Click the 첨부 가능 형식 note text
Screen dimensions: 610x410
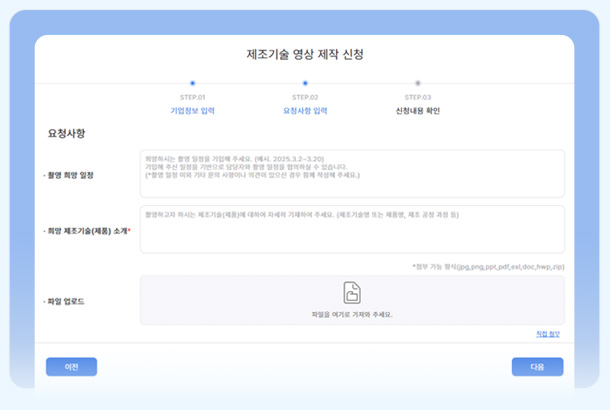(488, 267)
